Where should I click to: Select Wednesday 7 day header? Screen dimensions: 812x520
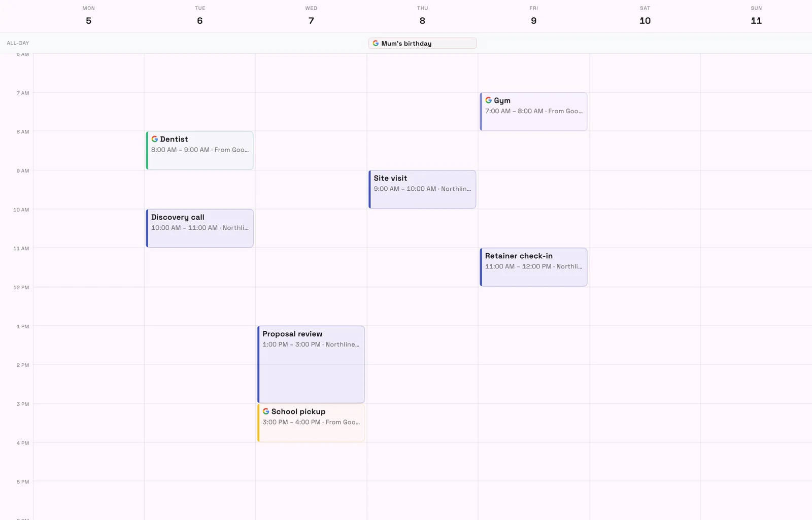311,16
